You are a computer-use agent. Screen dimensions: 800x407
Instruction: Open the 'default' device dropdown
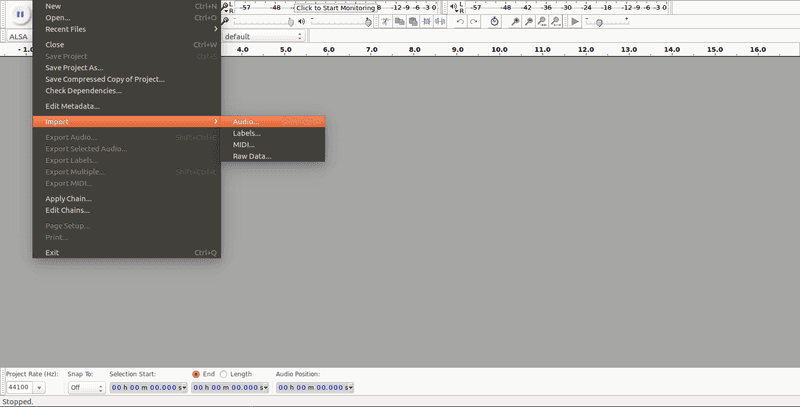click(x=264, y=36)
